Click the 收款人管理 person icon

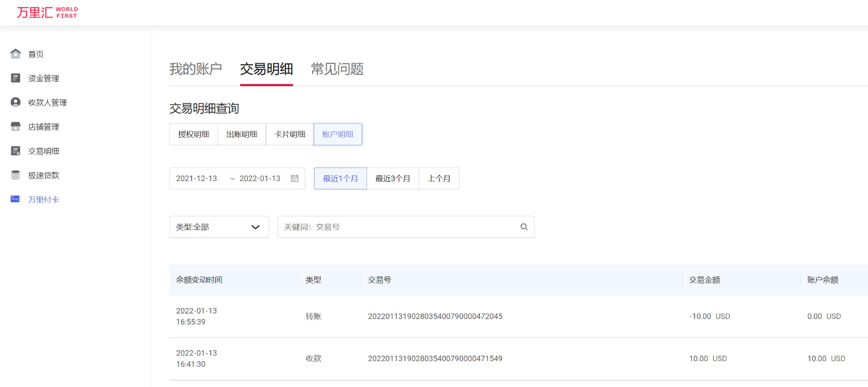tap(16, 102)
